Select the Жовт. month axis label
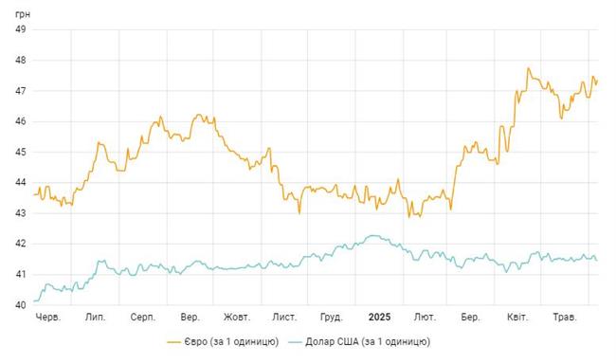 point(237,317)
